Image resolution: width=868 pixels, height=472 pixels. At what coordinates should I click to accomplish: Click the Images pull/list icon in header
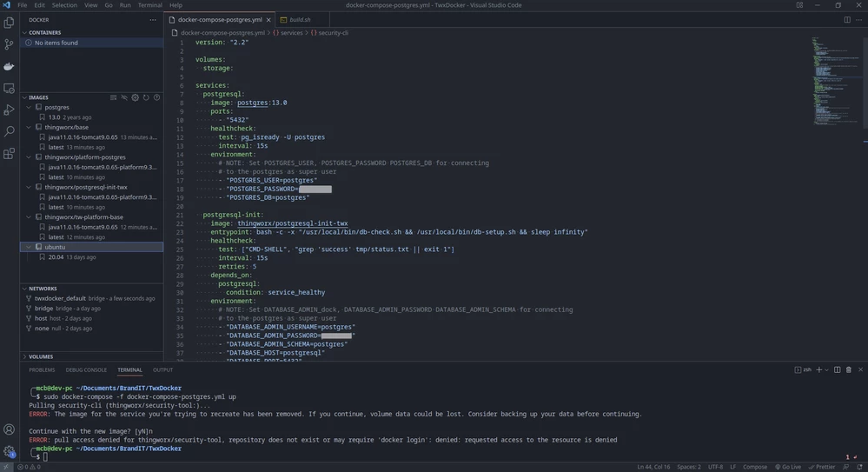[x=113, y=97]
